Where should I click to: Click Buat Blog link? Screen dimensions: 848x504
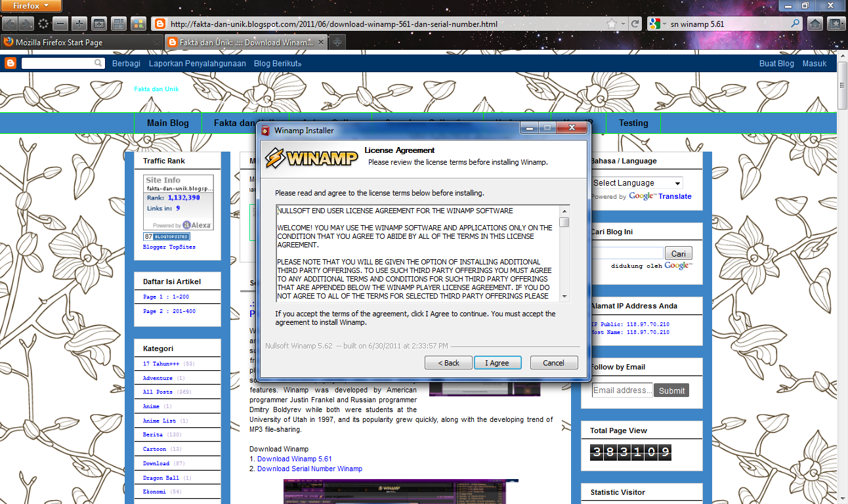[776, 64]
